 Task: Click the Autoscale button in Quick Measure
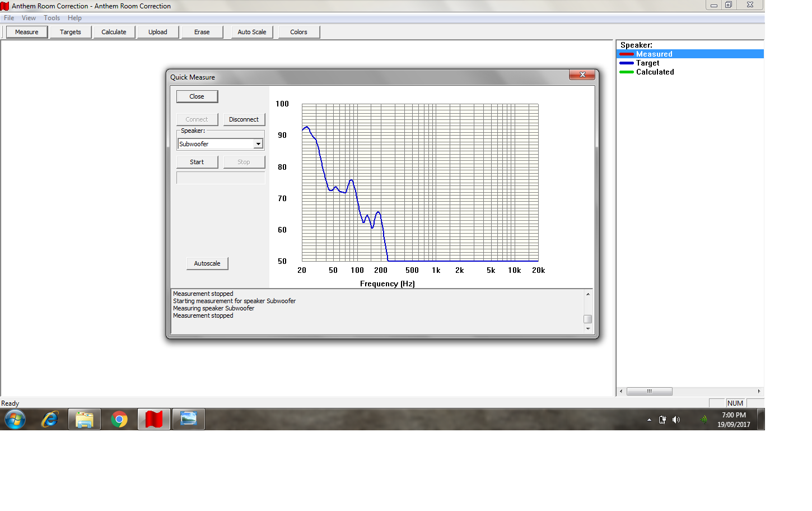(x=207, y=263)
